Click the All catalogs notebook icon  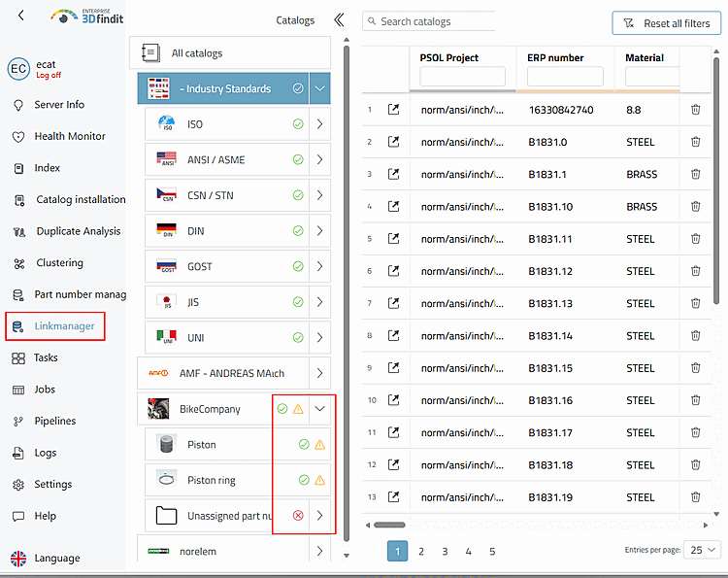(150, 53)
